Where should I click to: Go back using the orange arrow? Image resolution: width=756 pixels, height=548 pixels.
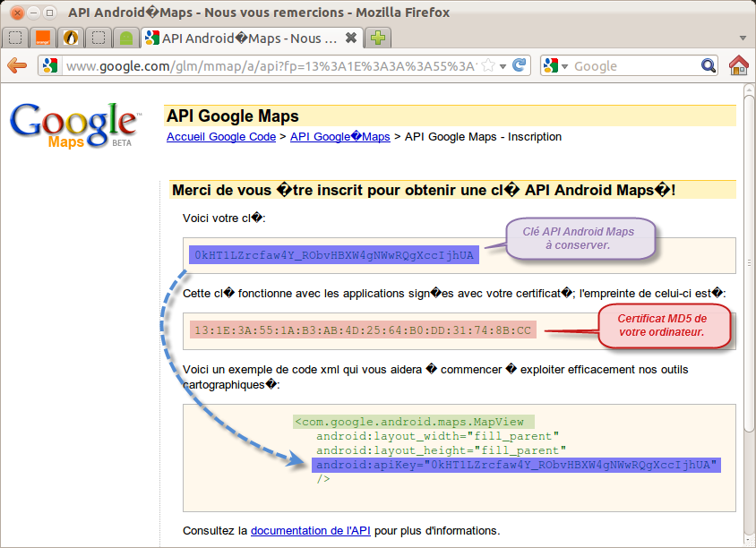[17, 65]
